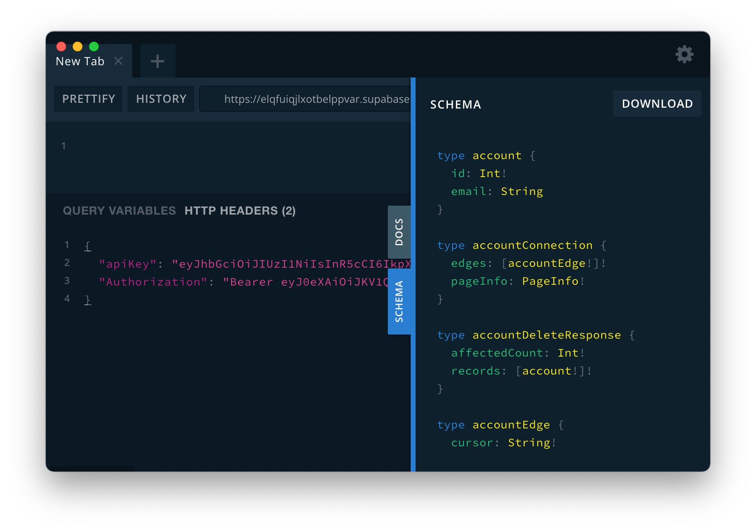Open a new tab with the plus icon
Screen dimensions: 756x532
tap(157, 60)
